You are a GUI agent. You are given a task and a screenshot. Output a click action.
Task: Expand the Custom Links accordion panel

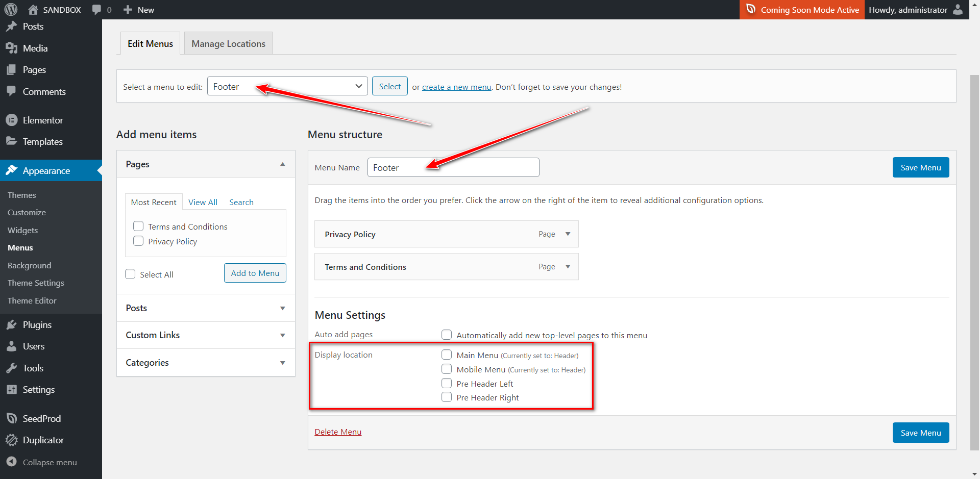pos(283,335)
